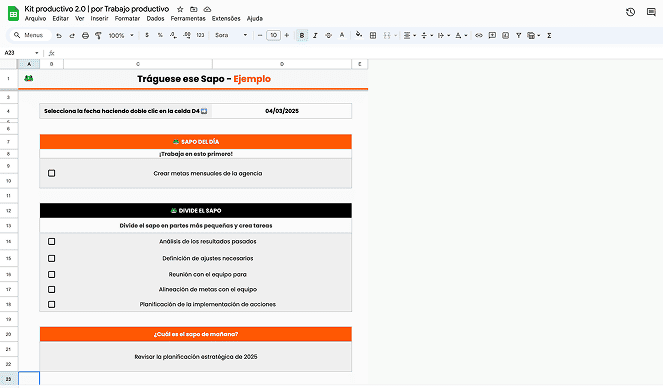Check the Definición de ajustes necesarios checkbox
Screen dimensions: 663x388
pos(52,258)
